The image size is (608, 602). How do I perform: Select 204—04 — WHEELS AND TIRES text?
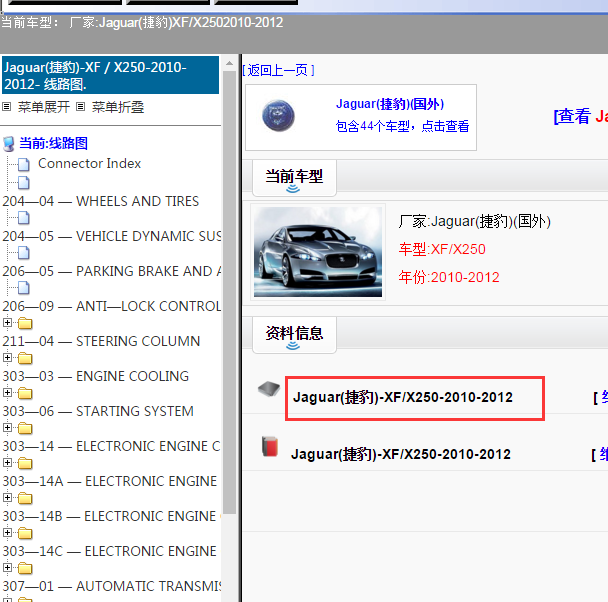[101, 201]
